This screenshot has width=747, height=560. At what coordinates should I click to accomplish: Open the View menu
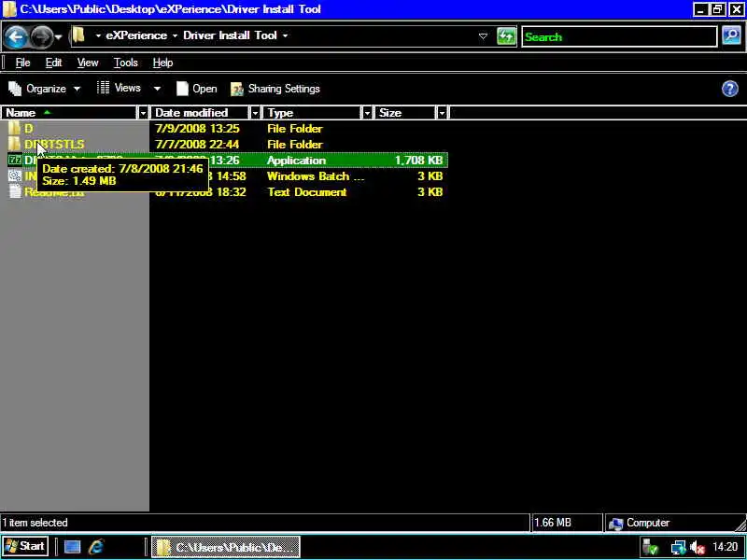click(x=88, y=63)
